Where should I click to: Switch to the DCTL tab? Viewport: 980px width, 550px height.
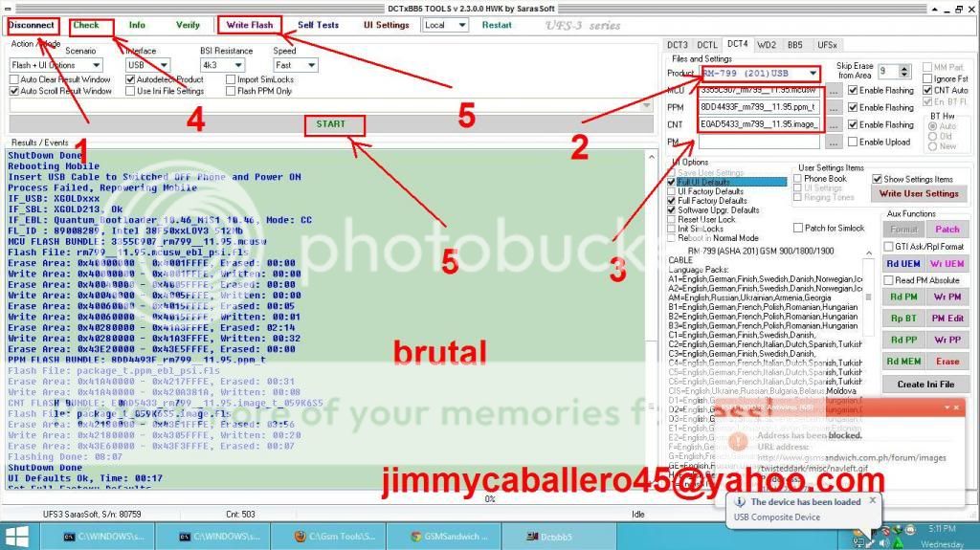(707, 45)
